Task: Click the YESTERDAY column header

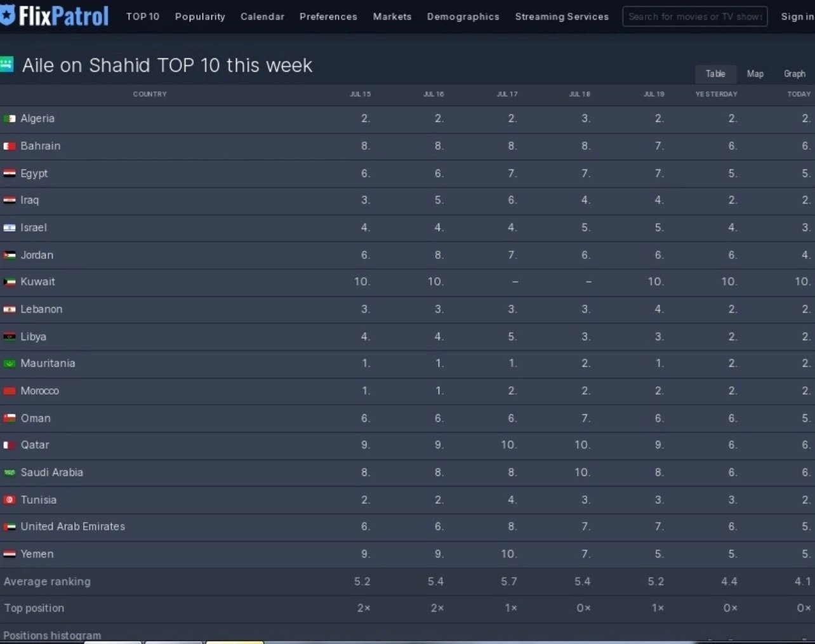Action: (717, 94)
